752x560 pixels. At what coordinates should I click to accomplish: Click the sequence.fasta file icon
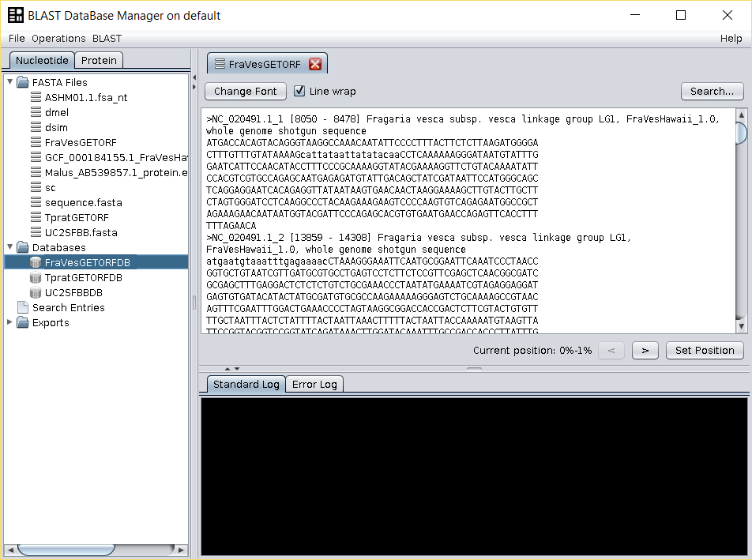pos(36,203)
